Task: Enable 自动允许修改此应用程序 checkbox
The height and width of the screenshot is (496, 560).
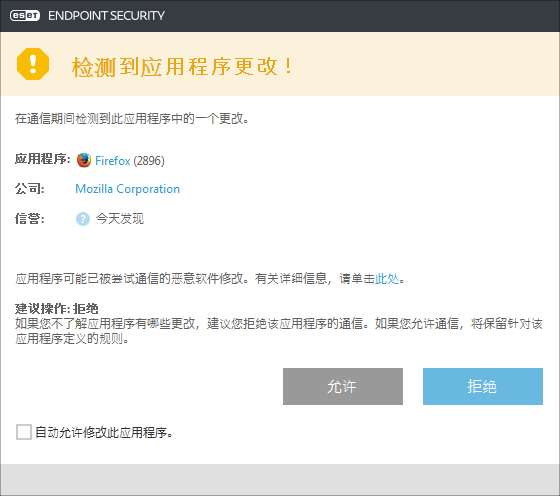Action: coord(24,432)
